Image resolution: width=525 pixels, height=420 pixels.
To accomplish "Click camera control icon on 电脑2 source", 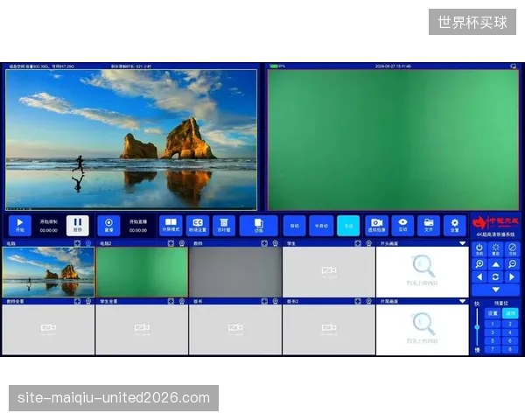I will click(x=181, y=243).
